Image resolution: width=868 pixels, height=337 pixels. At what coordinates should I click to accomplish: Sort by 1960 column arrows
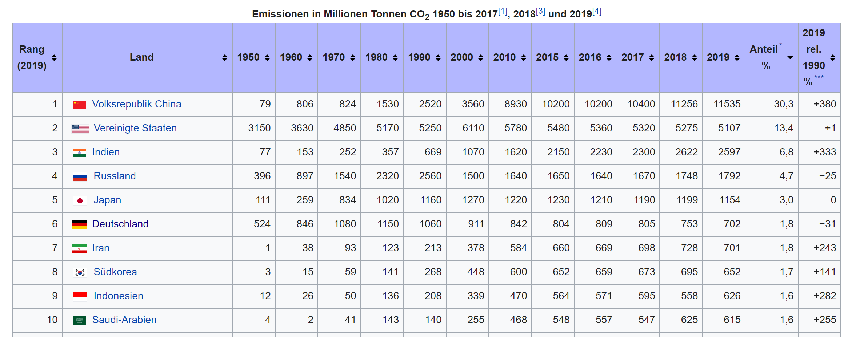(310, 58)
